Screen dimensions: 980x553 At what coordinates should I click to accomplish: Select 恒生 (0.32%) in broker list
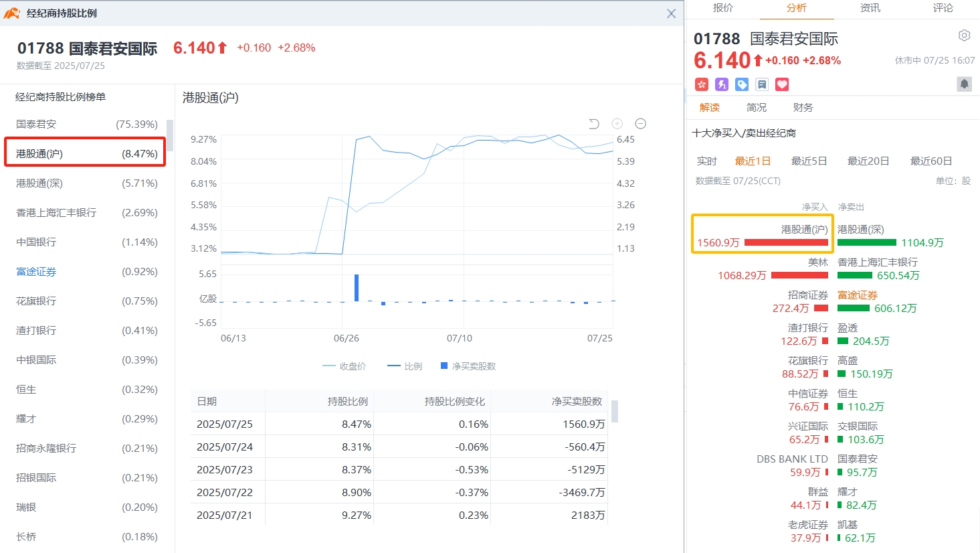87,390
